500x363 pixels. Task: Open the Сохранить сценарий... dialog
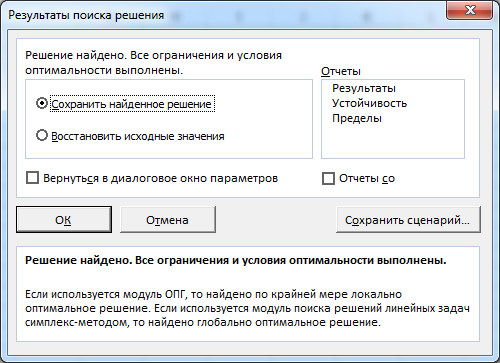pos(408,219)
